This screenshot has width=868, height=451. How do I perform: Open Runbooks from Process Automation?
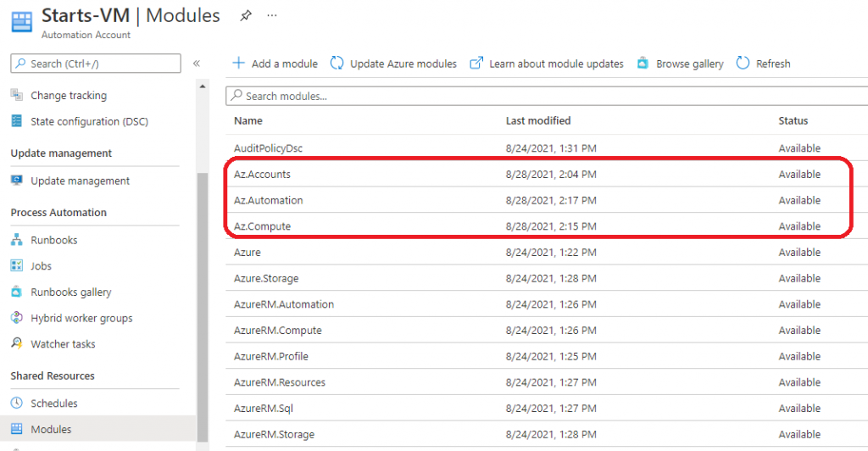pyautogui.click(x=53, y=240)
